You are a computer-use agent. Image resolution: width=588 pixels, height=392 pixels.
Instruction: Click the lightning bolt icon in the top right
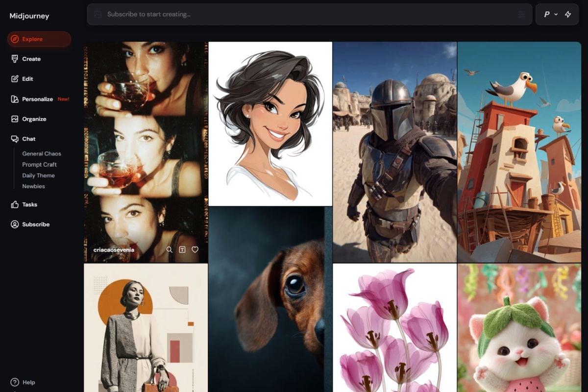click(x=568, y=14)
